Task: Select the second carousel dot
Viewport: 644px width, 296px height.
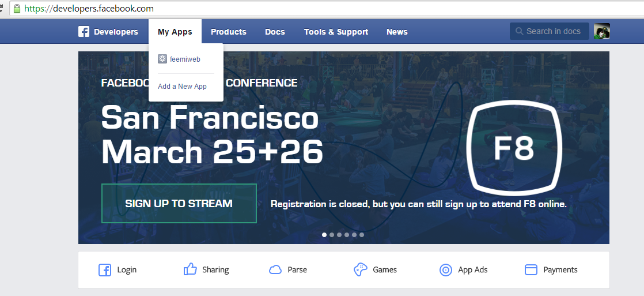Action: [x=331, y=235]
